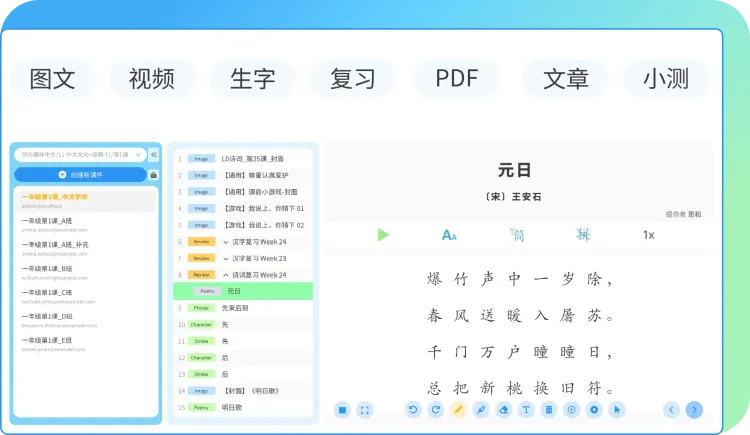Open slide 15 Poetry 明日歌
The image size is (750, 435).
tap(243, 408)
